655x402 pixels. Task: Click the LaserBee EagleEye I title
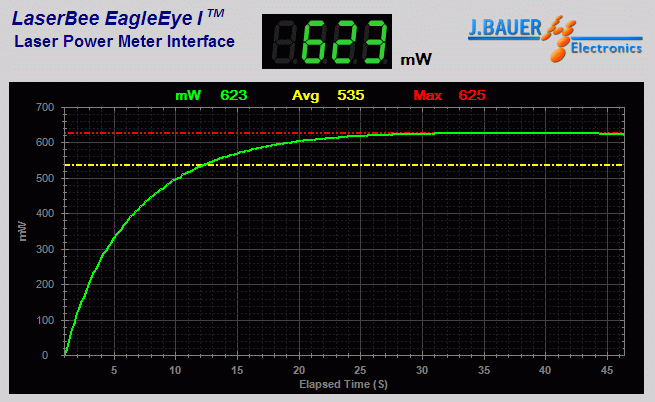tap(118, 18)
